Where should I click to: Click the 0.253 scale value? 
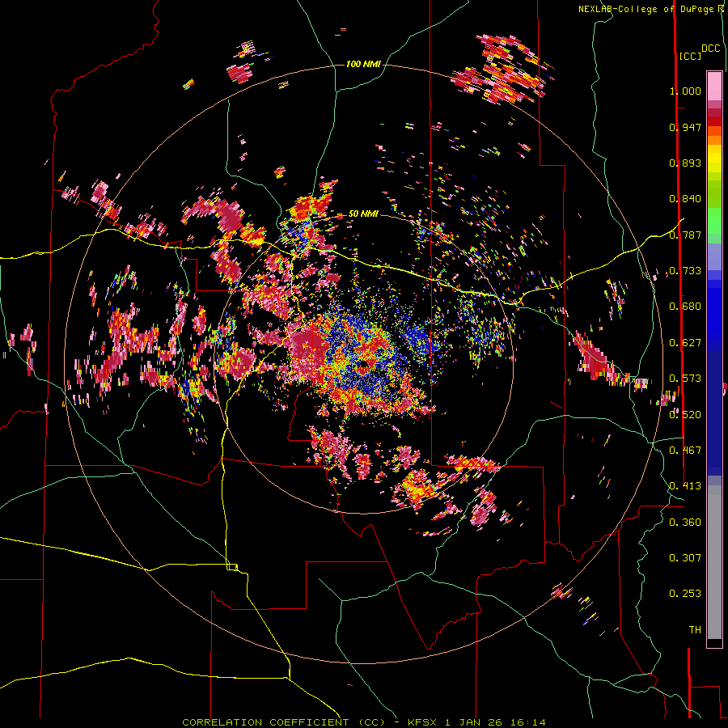[x=685, y=594]
